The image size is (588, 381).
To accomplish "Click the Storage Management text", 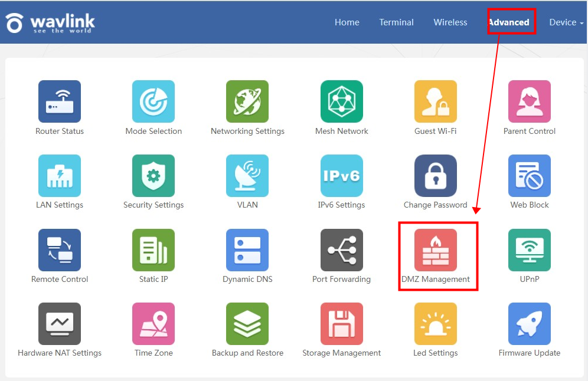I will click(x=342, y=353).
